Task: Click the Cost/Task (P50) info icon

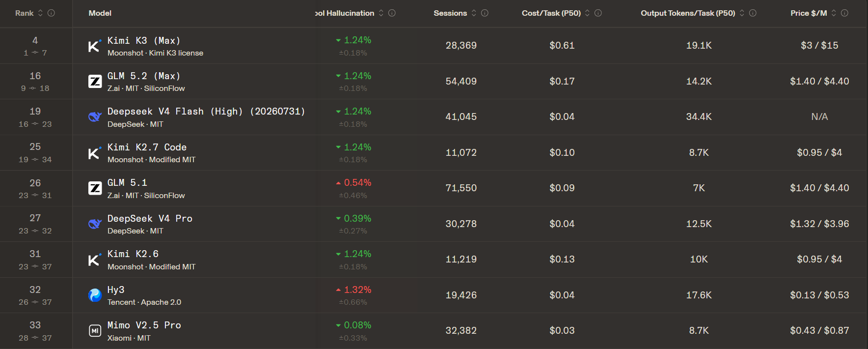Action: pyautogui.click(x=598, y=13)
